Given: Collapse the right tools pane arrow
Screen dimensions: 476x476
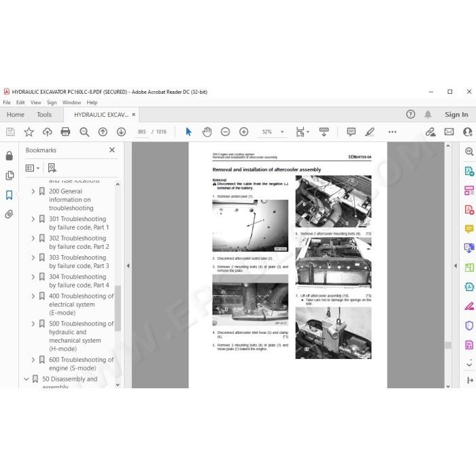Looking at the screenshot, I should point(456,266).
